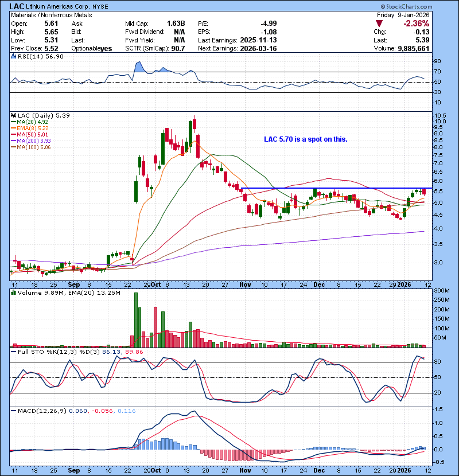
Task: Click the -2.36% percent change
Action: (417, 24)
